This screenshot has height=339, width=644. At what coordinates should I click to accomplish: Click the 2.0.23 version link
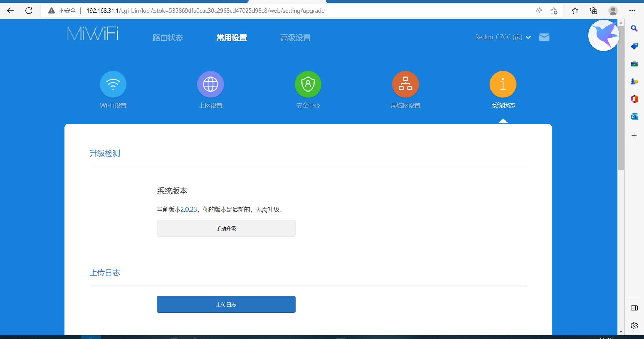pos(189,210)
